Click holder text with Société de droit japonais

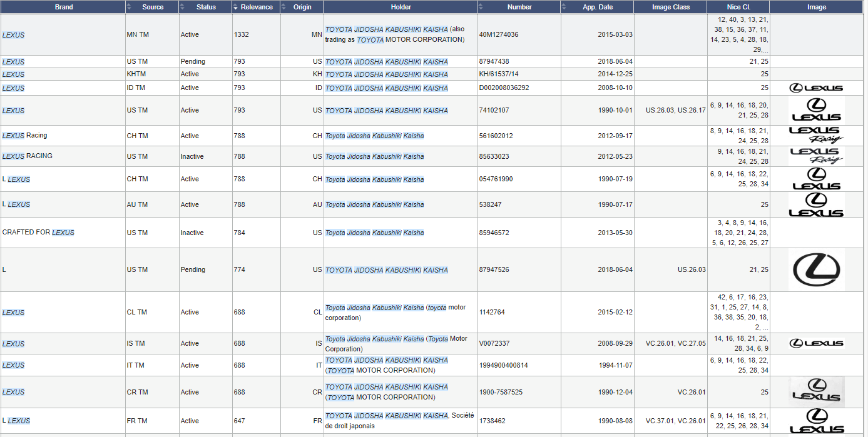tap(400, 421)
